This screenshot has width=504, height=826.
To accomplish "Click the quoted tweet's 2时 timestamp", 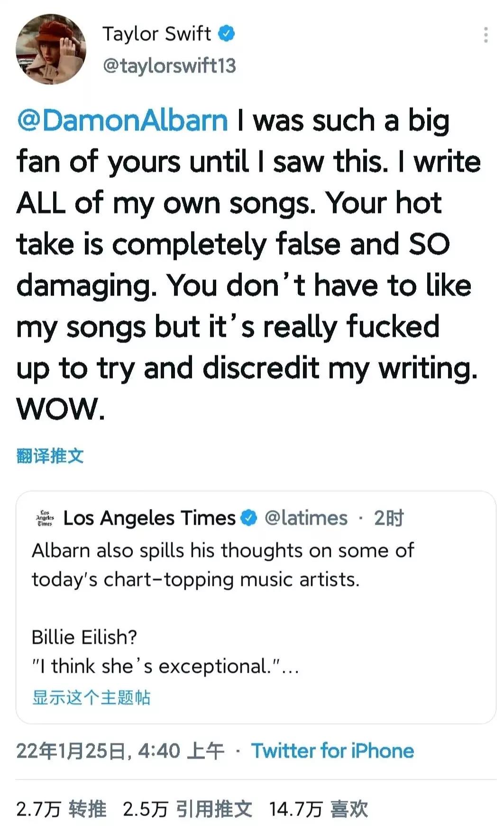I will (389, 518).
